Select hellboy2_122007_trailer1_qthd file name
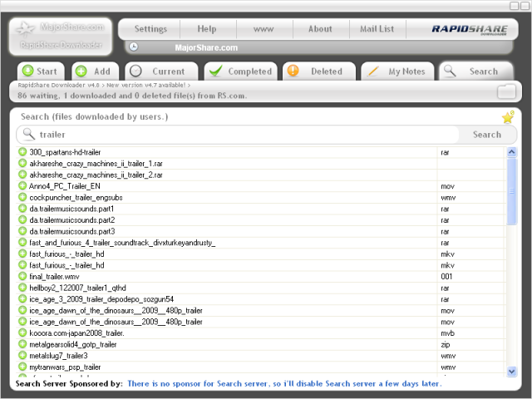532x399 pixels. (77, 288)
